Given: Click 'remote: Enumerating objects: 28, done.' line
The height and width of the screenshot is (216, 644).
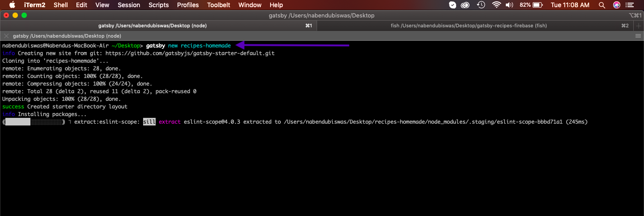Looking at the screenshot, I should click(x=62, y=69).
